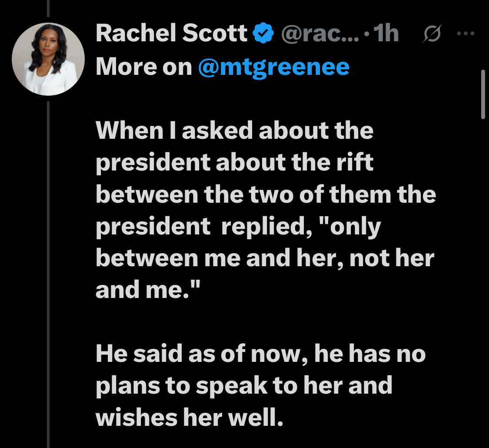Click the "He said as of now" line
The width and height of the screenshot is (489, 448).
(260, 354)
